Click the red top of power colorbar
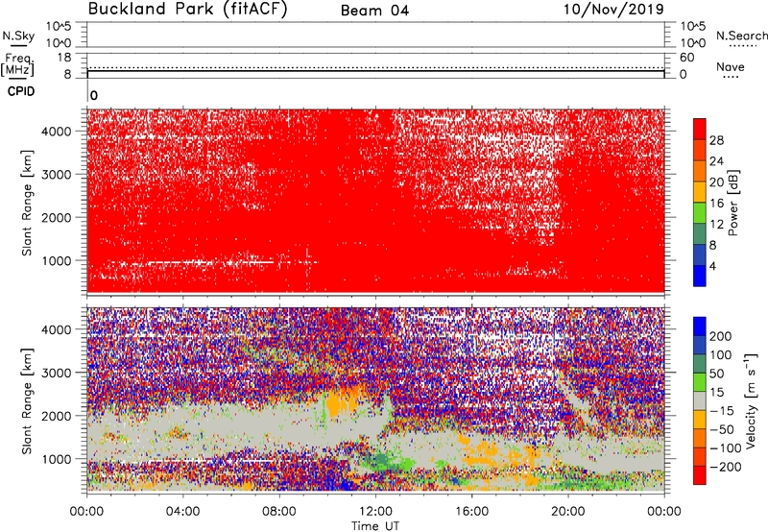 click(x=700, y=129)
